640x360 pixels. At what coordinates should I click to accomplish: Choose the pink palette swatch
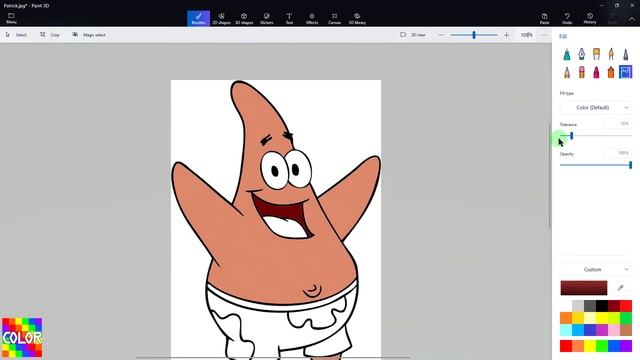614,330
